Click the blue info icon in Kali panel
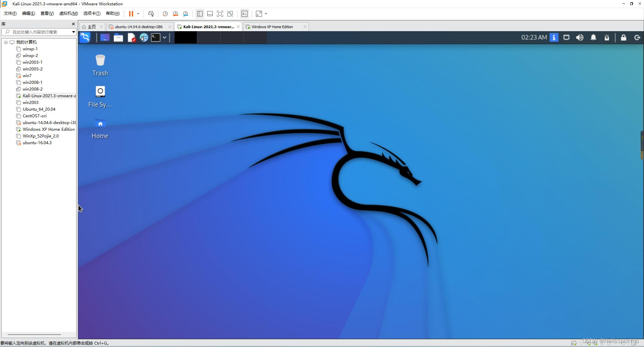 [x=554, y=38]
